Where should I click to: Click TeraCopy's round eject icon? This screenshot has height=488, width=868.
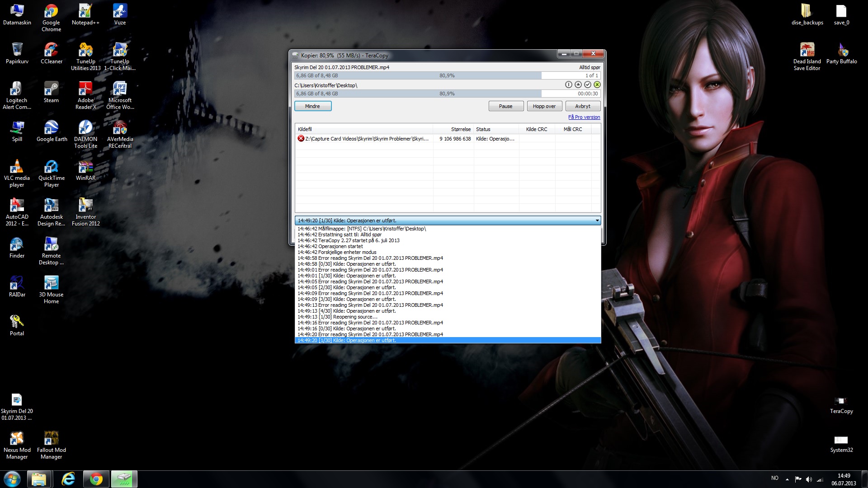pyautogui.click(x=578, y=84)
